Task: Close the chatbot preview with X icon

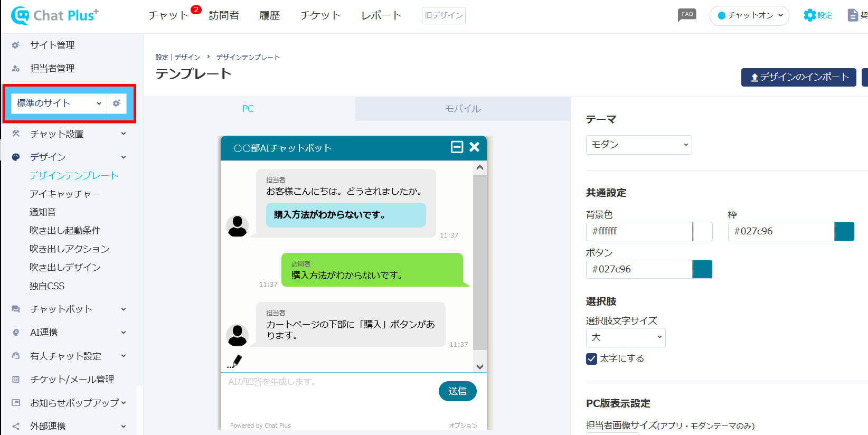Action: [x=474, y=147]
